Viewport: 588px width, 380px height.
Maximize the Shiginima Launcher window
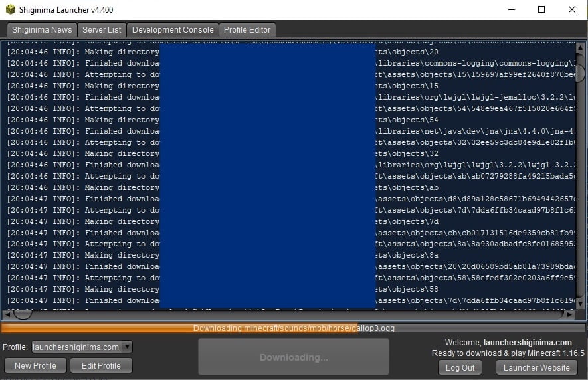pos(541,9)
